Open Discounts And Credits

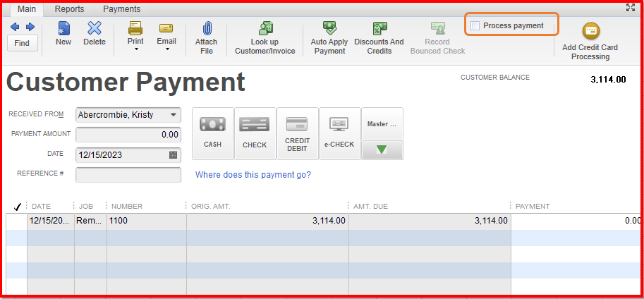(379, 38)
